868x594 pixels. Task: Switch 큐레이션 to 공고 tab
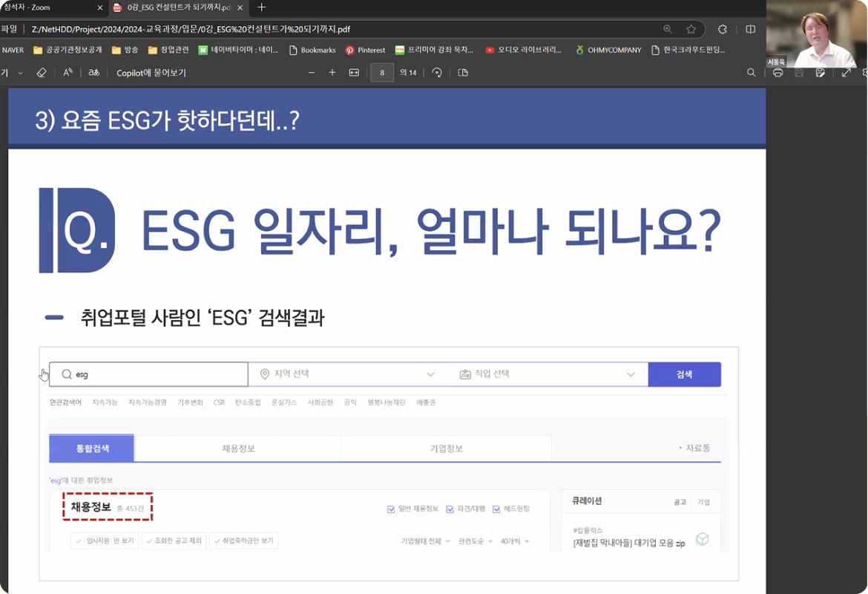[680, 502]
